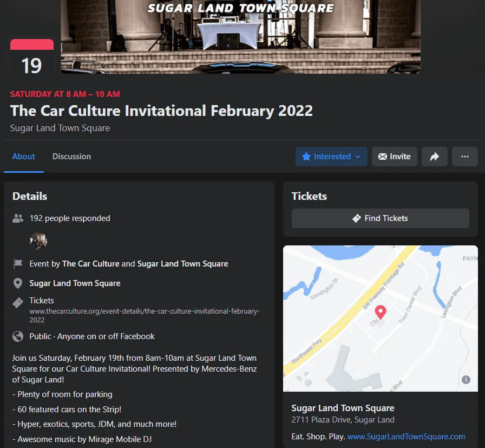
Task: Click the ticket icon in Find Tickets button
Action: (x=357, y=218)
